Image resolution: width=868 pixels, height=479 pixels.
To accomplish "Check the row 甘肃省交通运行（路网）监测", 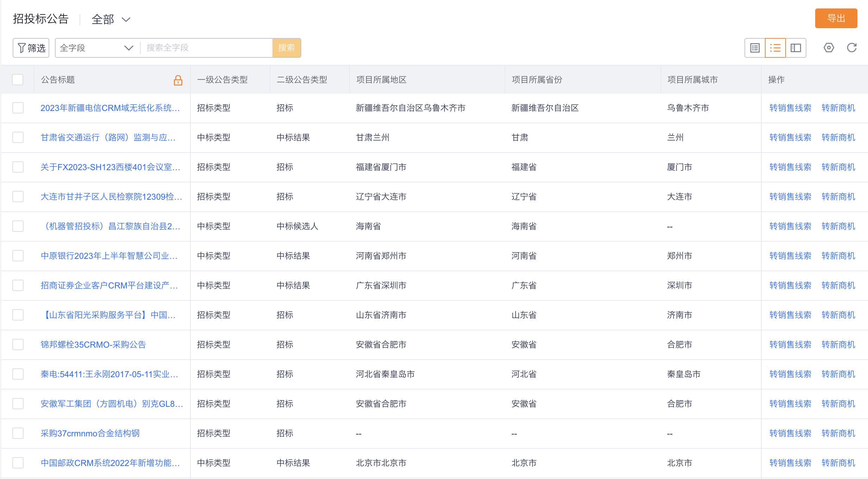I will point(18,137).
